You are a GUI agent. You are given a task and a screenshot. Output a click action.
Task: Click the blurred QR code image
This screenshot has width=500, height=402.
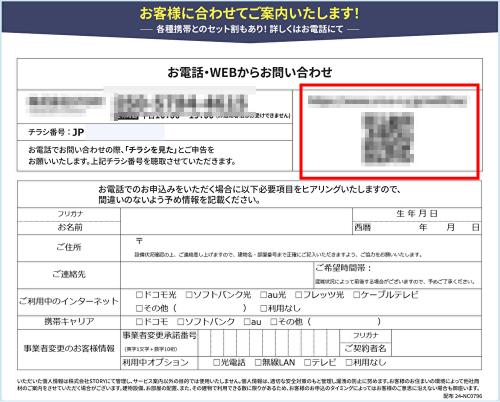click(x=388, y=139)
